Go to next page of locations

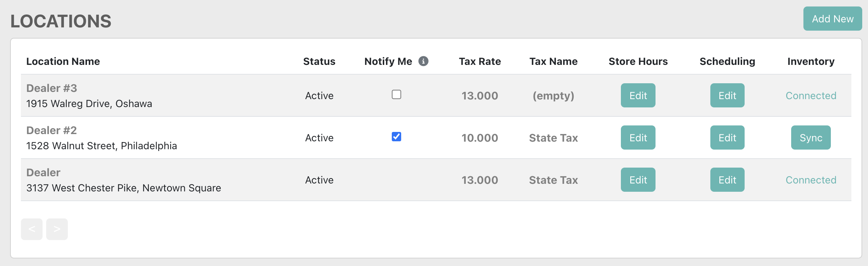tap(57, 229)
